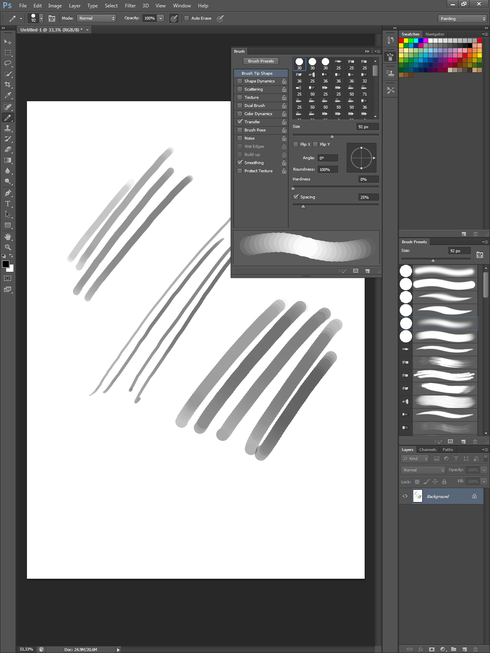Toggle the Brush panel from options bar

pyautogui.click(x=52, y=18)
